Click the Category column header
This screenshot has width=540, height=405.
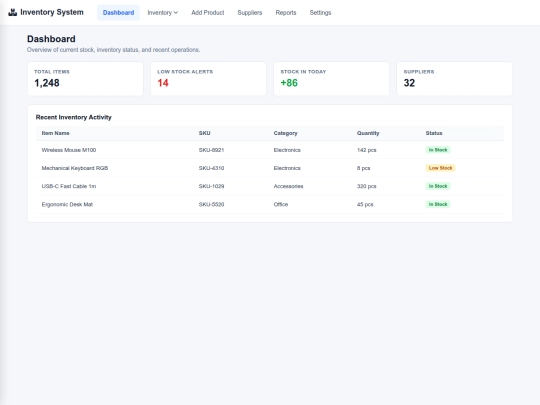[x=285, y=133]
